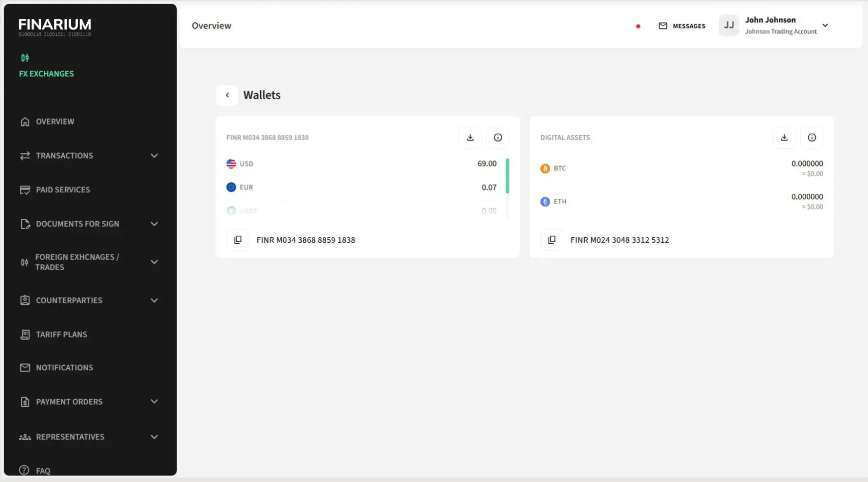Select the EUR balance row

point(362,187)
